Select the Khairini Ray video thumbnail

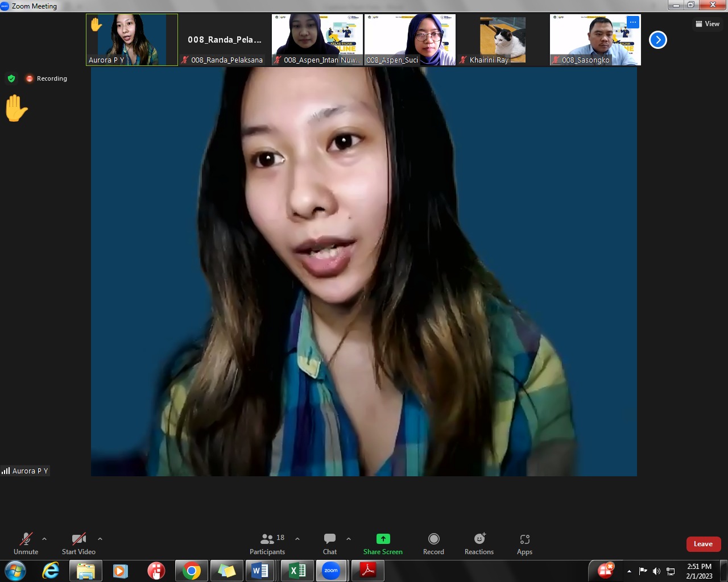point(502,40)
